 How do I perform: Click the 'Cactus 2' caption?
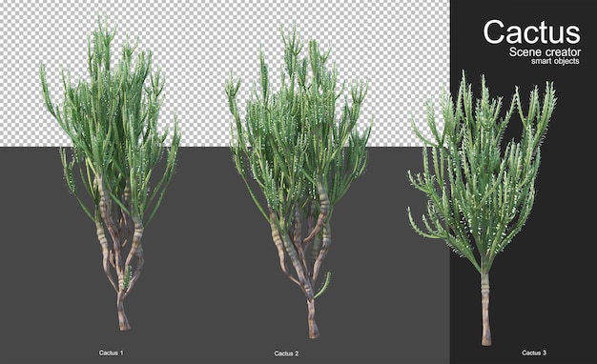pyautogui.click(x=286, y=354)
